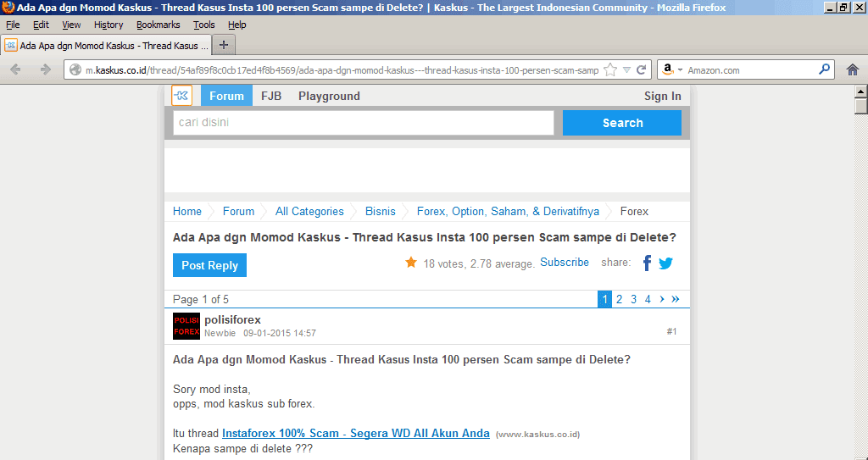Screen dimensions: 868x460
Task: Click the post number #1 link
Action: (x=671, y=331)
